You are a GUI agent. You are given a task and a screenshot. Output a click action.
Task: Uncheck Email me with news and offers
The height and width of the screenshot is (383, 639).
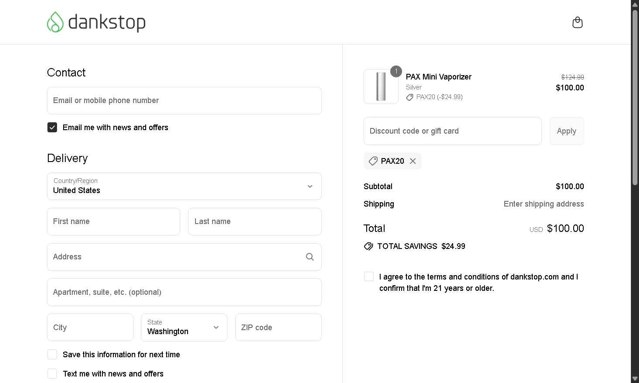coord(52,127)
